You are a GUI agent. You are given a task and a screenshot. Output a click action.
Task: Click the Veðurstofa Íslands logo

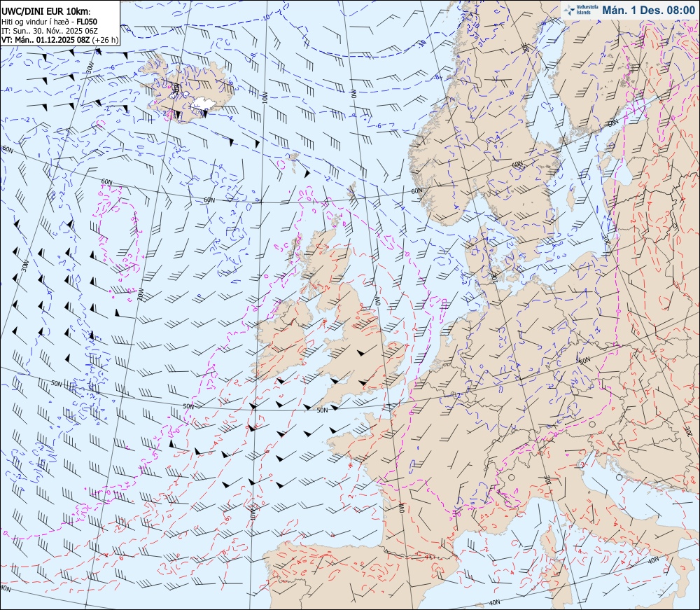(x=580, y=10)
